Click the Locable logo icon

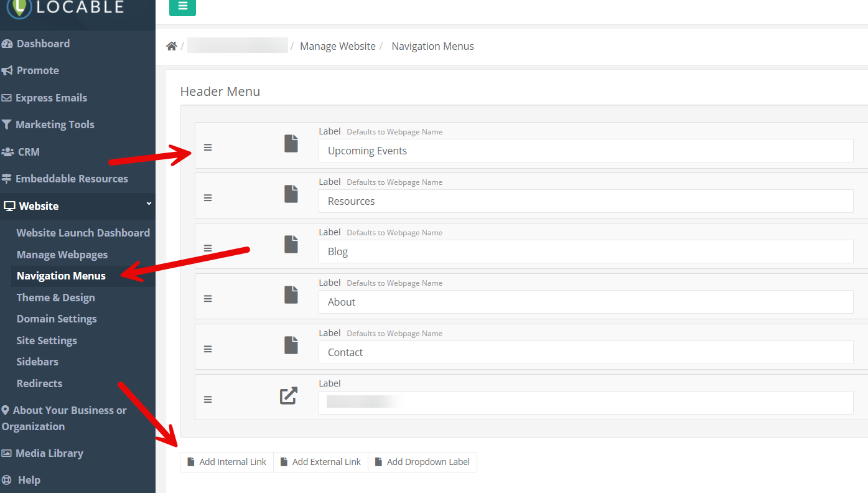click(x=19, y=7)
